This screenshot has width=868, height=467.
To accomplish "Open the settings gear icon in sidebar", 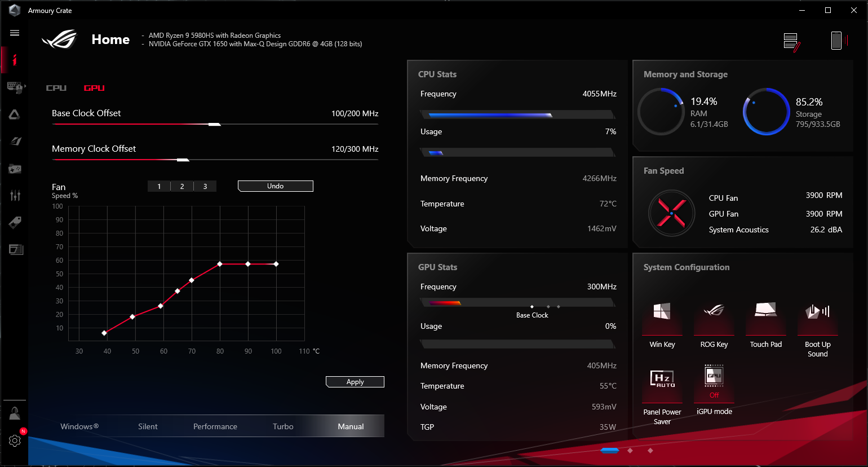I will pyautogui.click(x=15, y=440).
